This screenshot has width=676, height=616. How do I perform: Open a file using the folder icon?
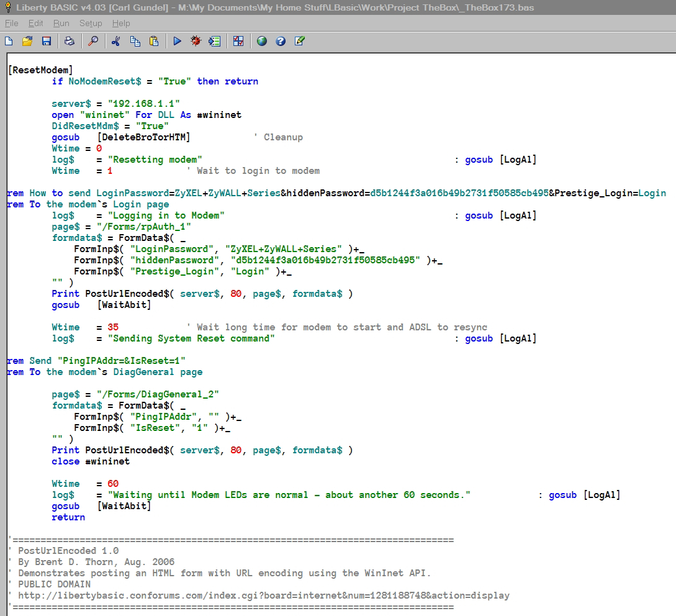coord(27,41)
